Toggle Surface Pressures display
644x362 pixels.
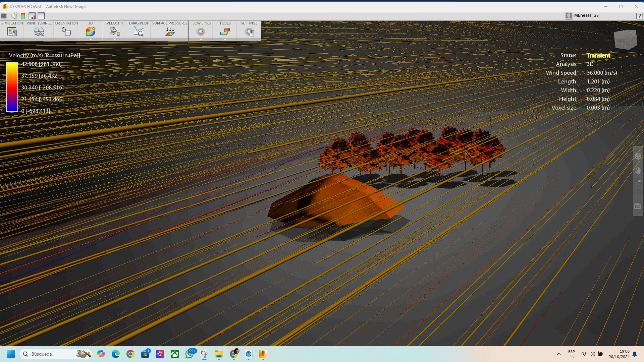coord(170,32)
